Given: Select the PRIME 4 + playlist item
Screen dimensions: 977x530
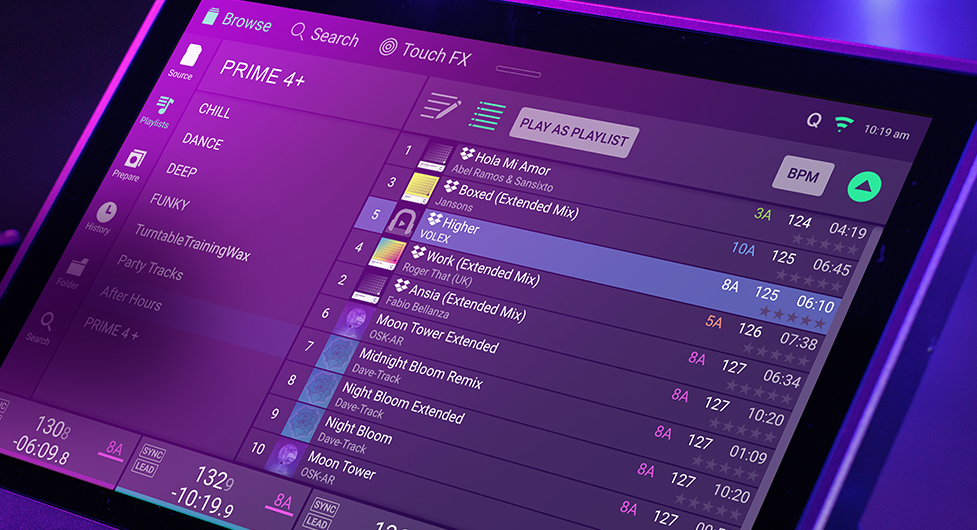Looking at the screenshot, I should click(112, 328).
